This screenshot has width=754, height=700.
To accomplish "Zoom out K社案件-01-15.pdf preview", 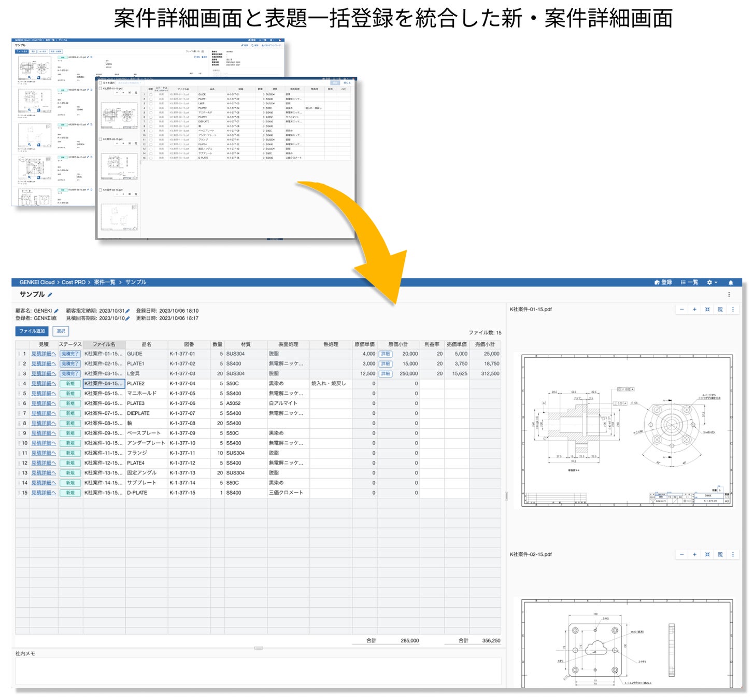I will point(681,310).
